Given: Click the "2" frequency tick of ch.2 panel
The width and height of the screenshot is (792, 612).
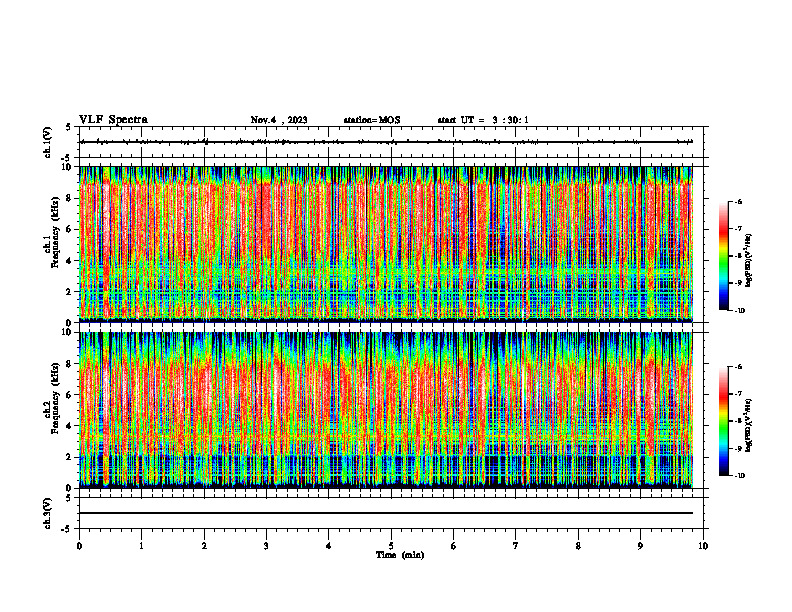Looking at the screenshot, I should point(70,457).
